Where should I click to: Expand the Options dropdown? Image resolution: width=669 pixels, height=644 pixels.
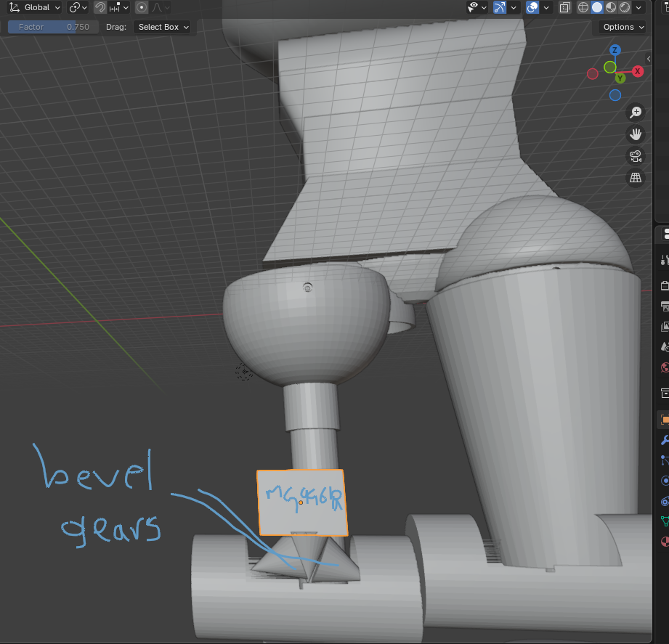click(623, 27)
